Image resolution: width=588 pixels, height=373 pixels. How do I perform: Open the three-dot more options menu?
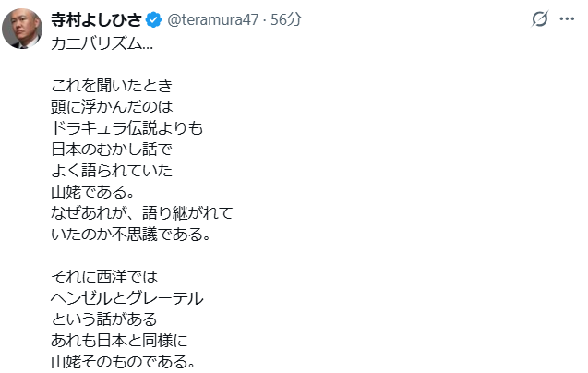tap(567, 19)
